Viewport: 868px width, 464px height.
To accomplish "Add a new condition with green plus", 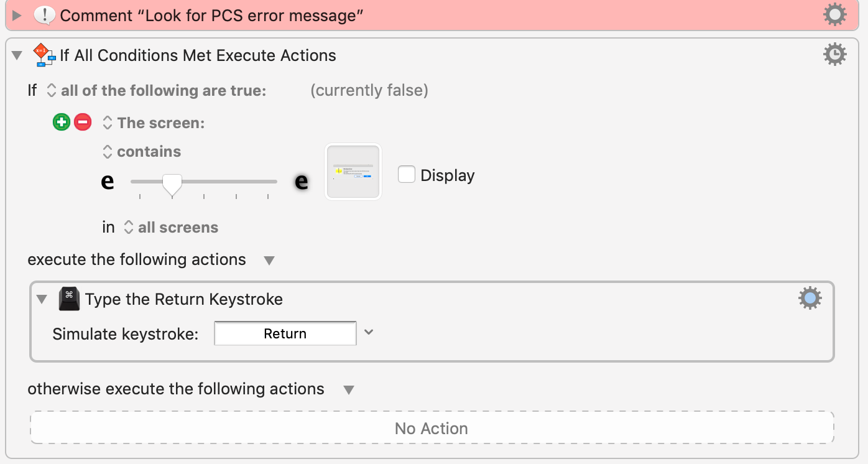I will coord(61,123).
